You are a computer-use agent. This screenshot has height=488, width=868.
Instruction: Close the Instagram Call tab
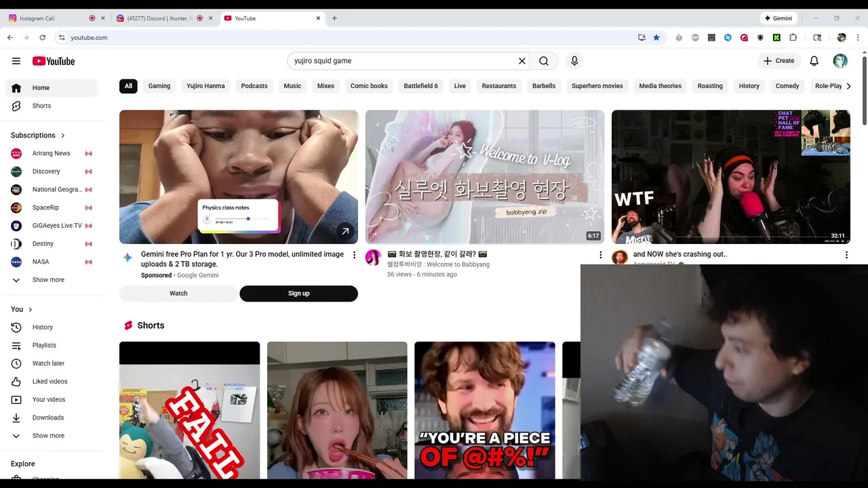[103, 18]
